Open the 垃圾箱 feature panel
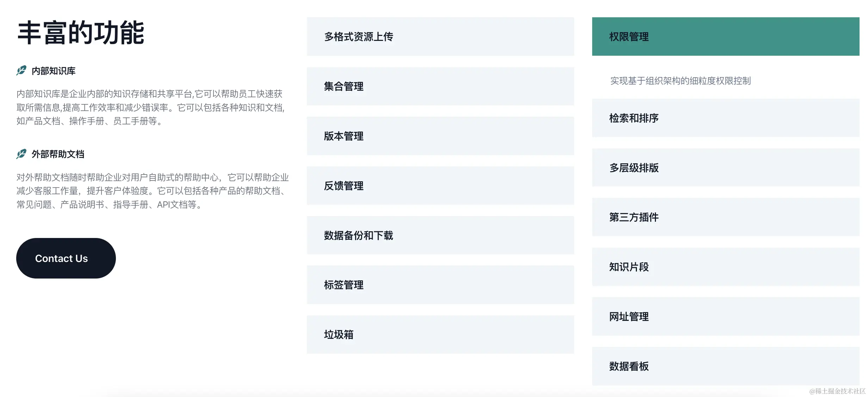 tap(440, 335)
